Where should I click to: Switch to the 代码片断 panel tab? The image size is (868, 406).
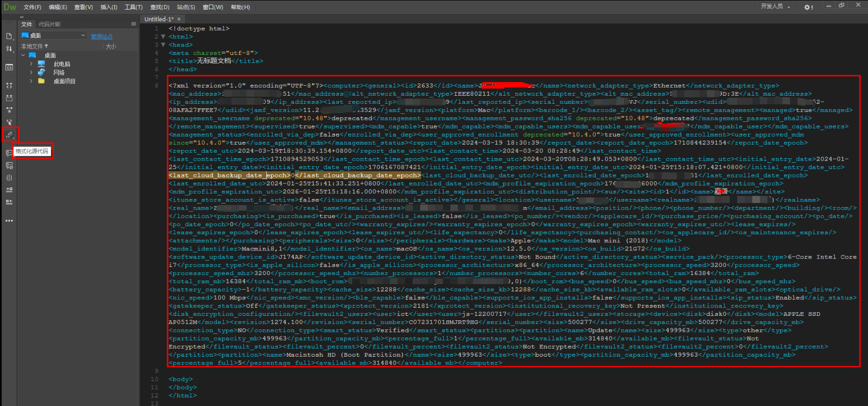tap(49, 24)
